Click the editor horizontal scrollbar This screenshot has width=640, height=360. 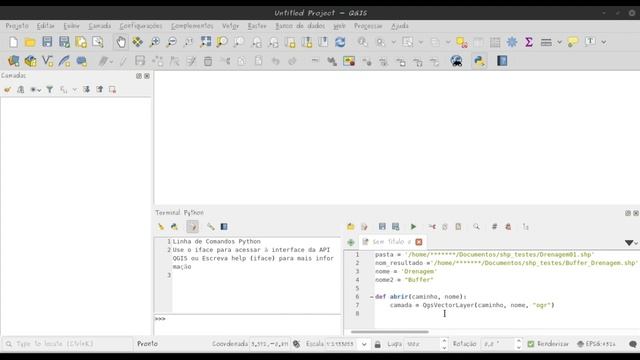[389, 332]
